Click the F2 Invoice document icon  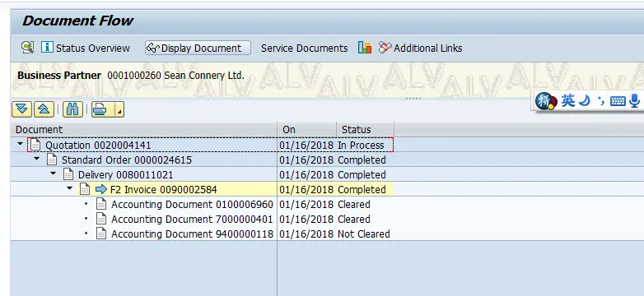pyautogui.click(x=85, y=189)
